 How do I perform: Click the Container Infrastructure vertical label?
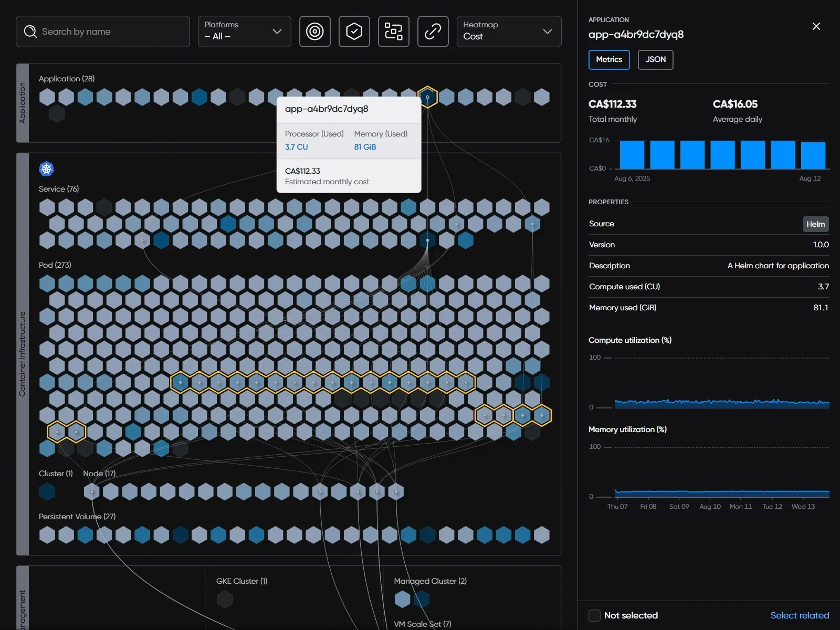(x=22, y=354)
